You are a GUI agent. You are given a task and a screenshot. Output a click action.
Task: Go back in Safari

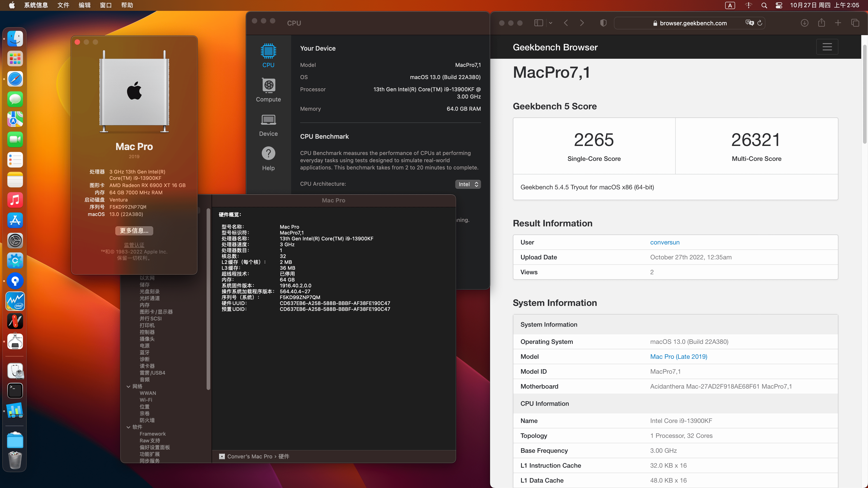point(566,23)
